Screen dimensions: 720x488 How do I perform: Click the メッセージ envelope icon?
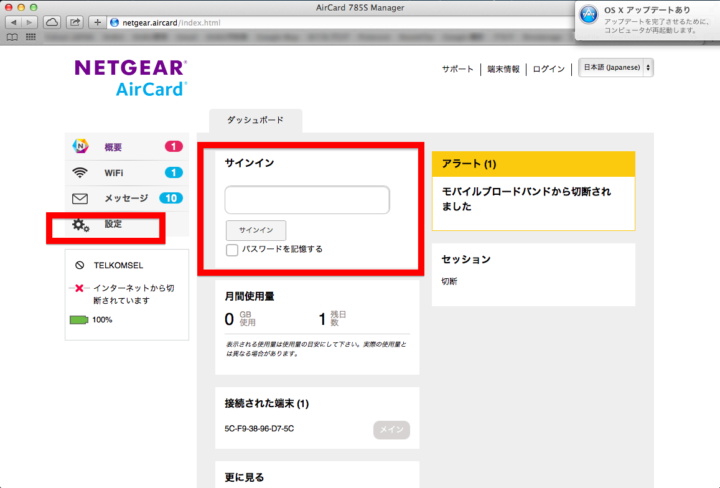click(80, 199)
